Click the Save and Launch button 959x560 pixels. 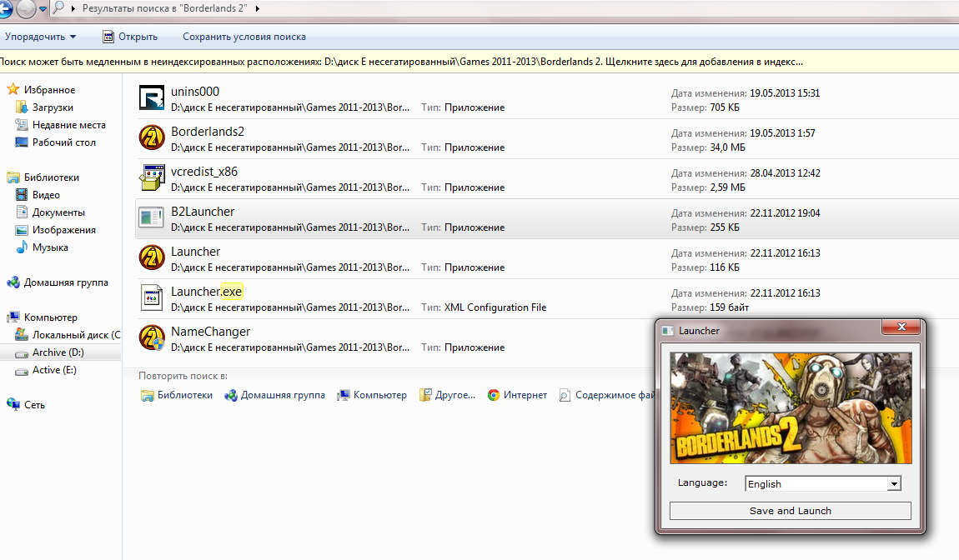[791, 511]
